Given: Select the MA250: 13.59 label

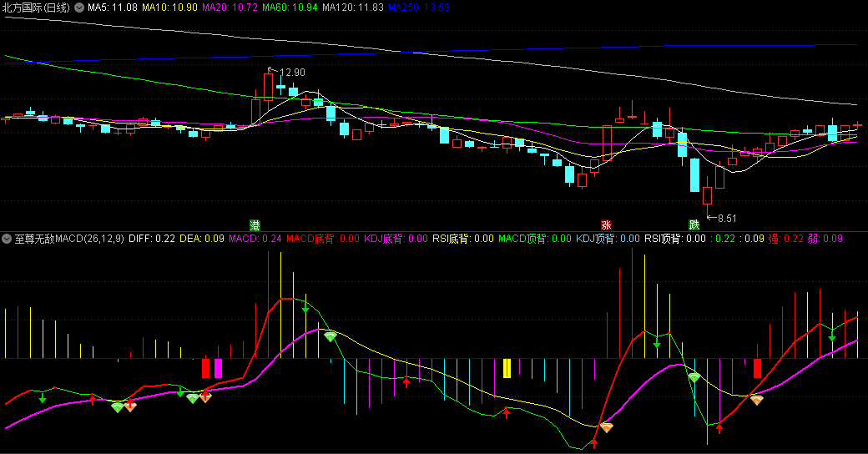Looking at the screenshot, I should [x=418, y=8].
